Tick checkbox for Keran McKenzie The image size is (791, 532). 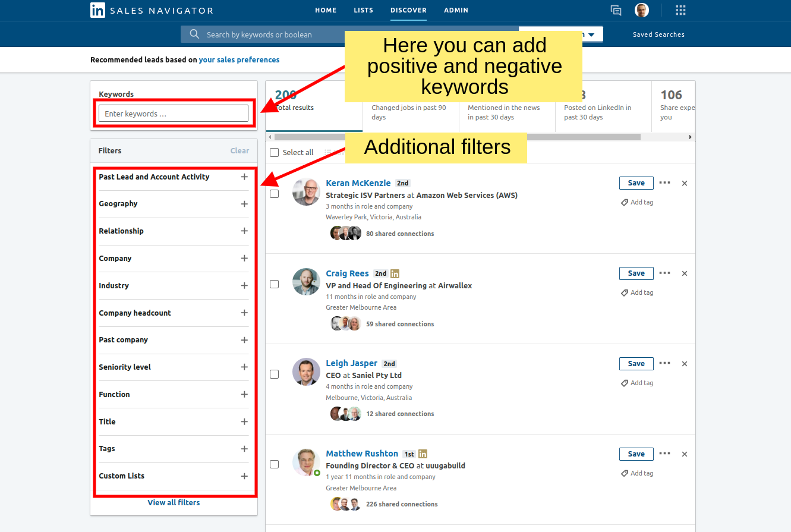(274, 194)
